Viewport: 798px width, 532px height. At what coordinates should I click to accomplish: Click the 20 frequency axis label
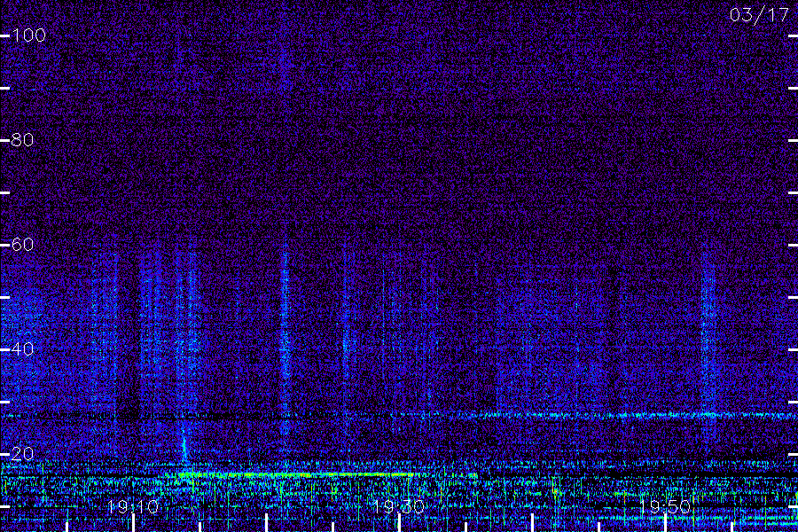click(x=22, y=454)
